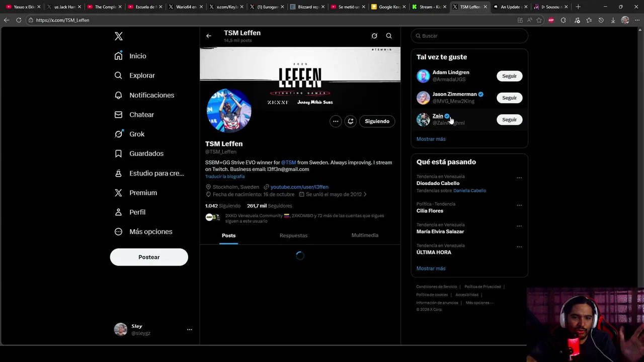This screenshot has height=362, width=644.
Task: Click browser back arrow
Action: click(x=7, y=20)
